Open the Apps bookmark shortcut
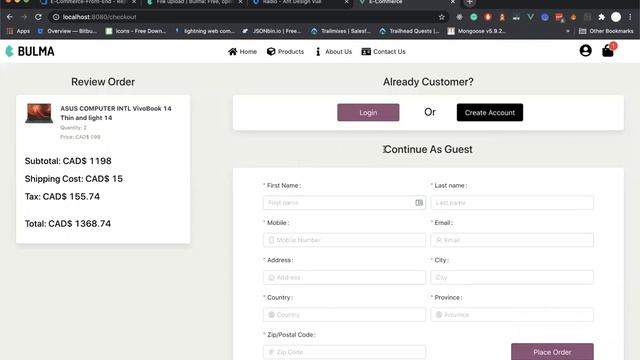 tap(19, 31)
